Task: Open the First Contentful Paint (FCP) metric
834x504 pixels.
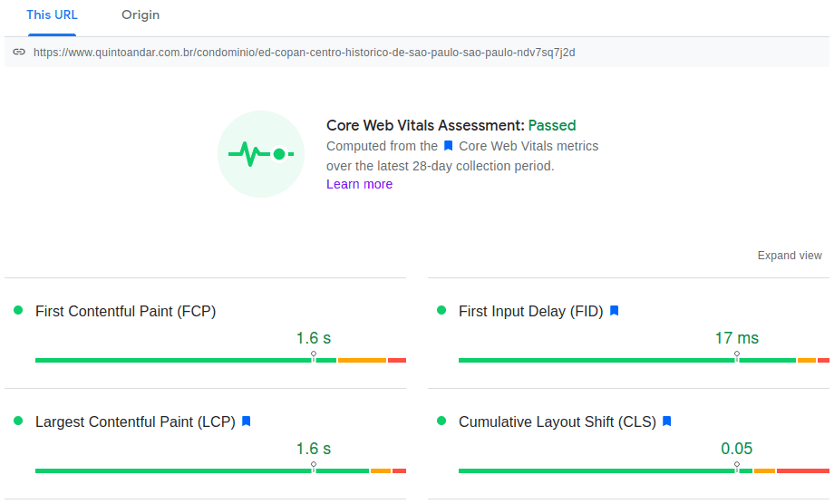Action: coord(125,311)
